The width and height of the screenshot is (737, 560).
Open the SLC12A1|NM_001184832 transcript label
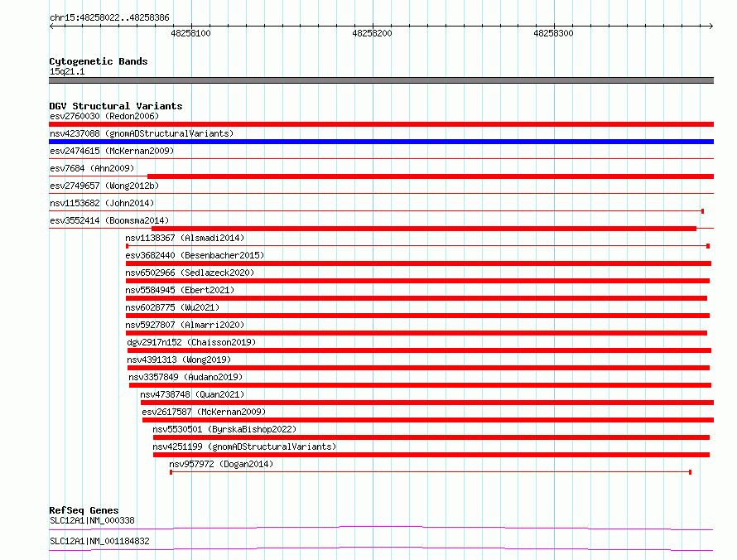99,541
